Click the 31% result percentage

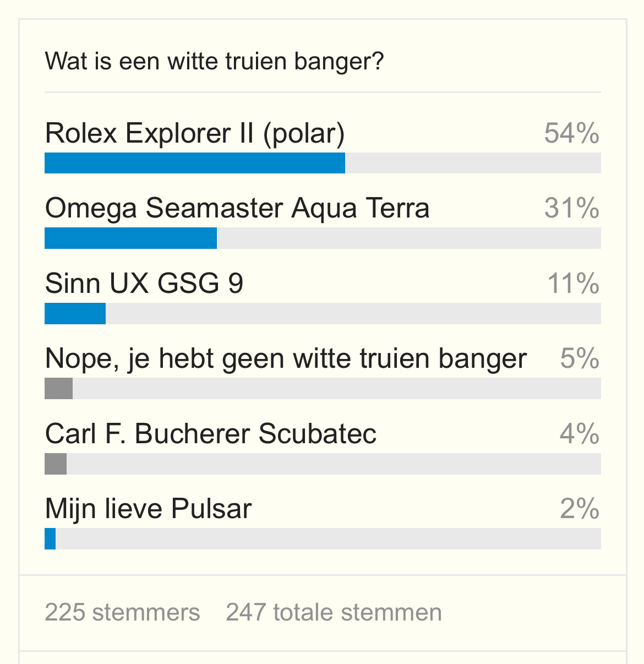point(572,208)
